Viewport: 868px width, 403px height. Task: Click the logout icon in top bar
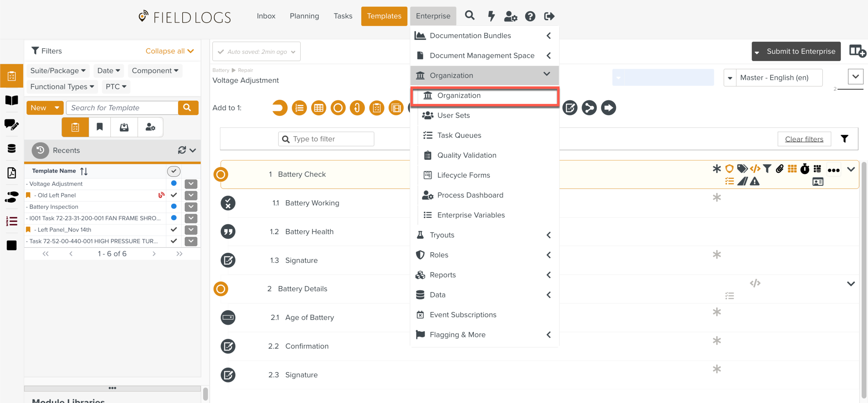(549, 16)
